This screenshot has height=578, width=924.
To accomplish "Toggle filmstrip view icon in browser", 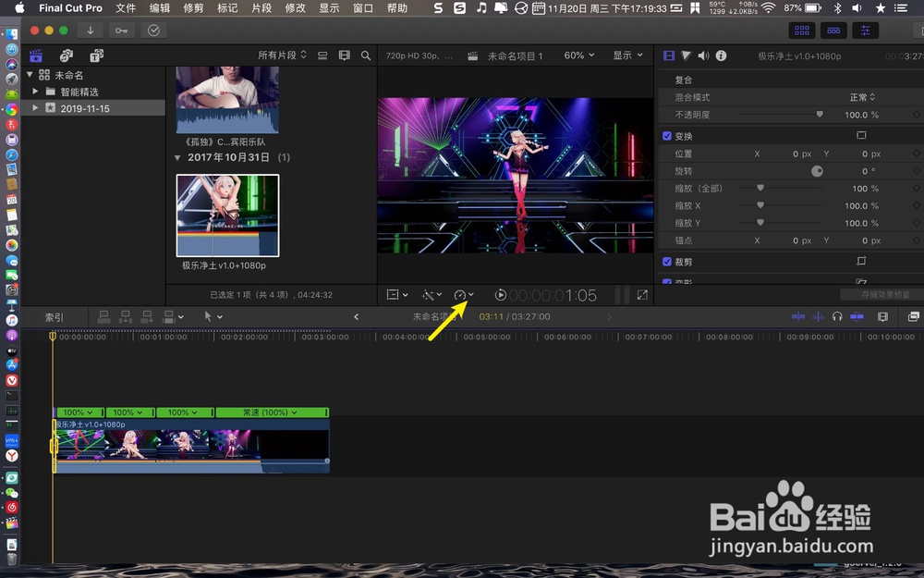I will pyautogui.click(x=344, y=55).
